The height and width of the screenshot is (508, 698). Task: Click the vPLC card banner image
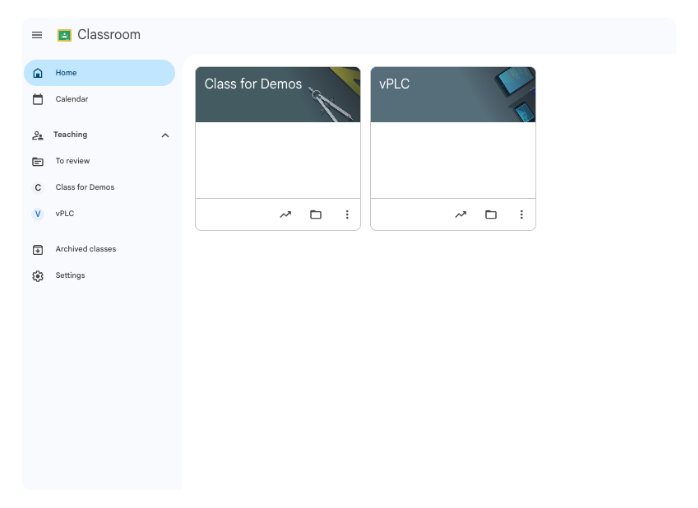click(453, 94)
